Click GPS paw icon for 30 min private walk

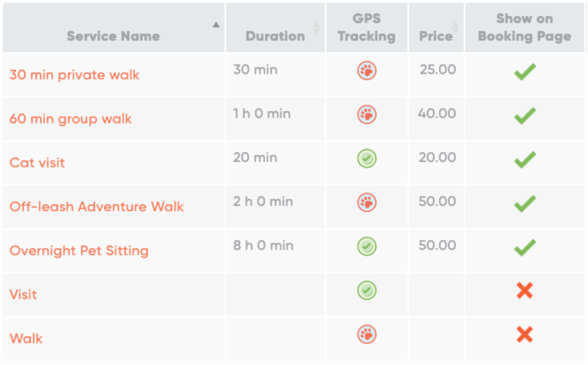point(366,71)
